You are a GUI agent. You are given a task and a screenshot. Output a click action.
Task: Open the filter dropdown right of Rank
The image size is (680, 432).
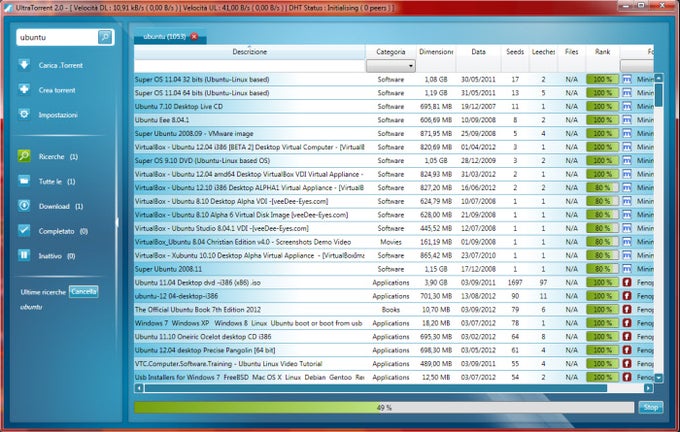pos(637,66)
